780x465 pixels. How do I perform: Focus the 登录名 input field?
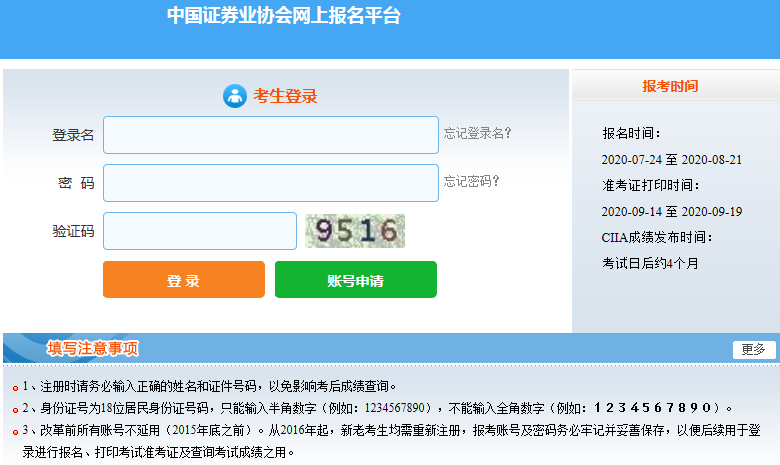coord(270,135)
